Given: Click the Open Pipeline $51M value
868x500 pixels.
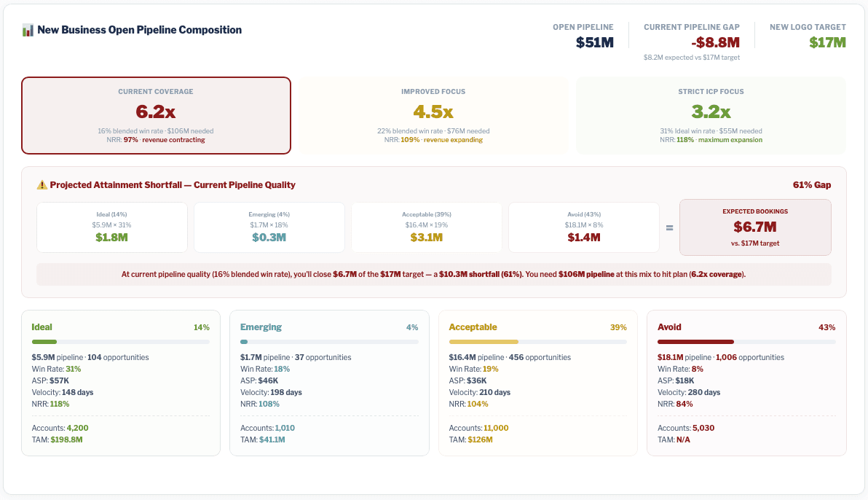Looking at the screenshot, I should (594, 42).
